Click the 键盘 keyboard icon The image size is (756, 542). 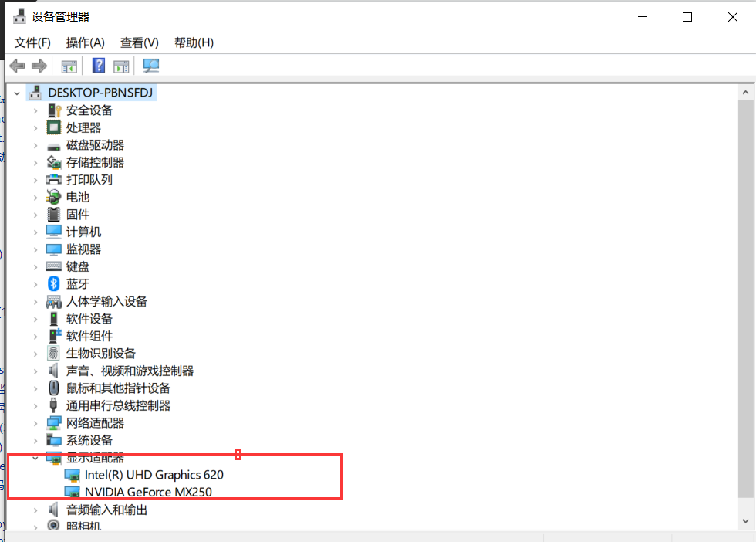[x=53, y=266]
